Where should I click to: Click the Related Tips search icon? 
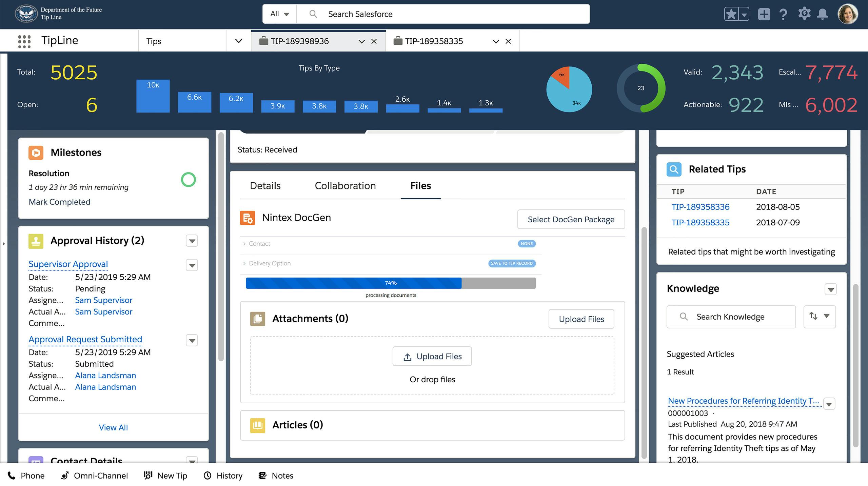pyautogui.click(x=674, y=168)
